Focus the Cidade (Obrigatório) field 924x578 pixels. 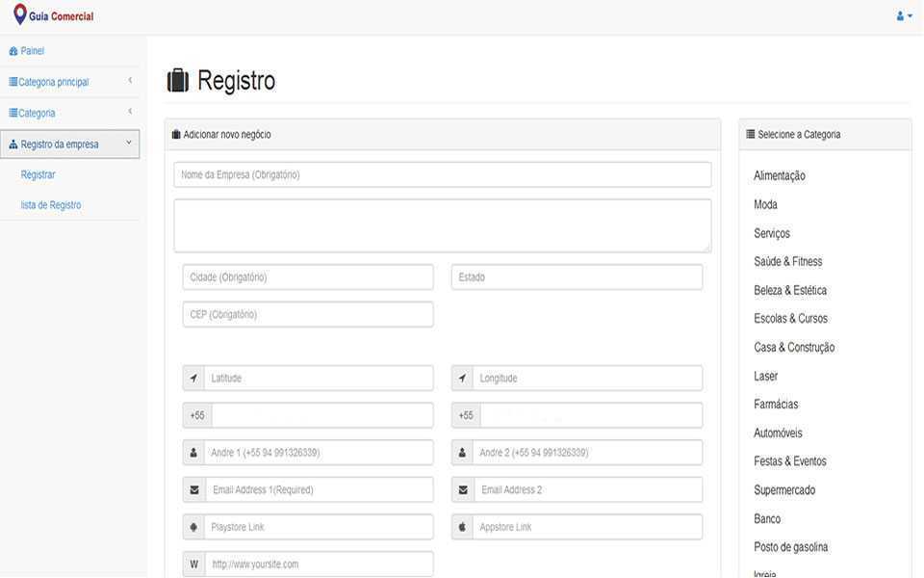308,277
